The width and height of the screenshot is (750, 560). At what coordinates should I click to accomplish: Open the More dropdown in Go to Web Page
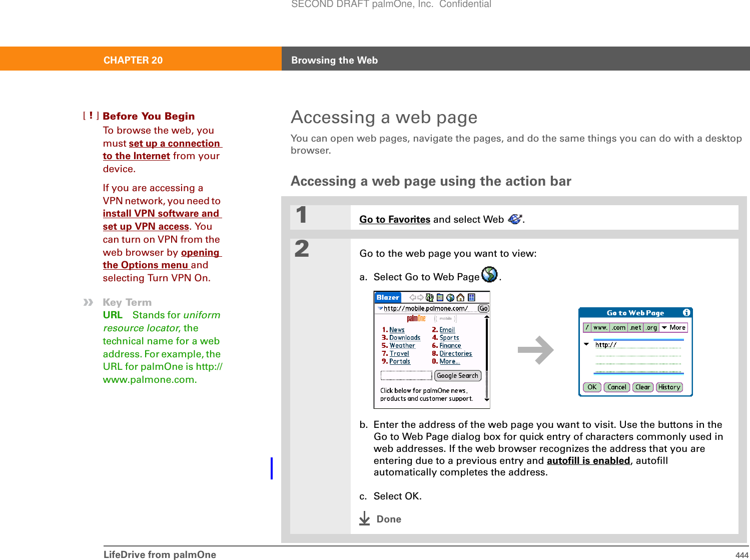(x=673, y=327)
